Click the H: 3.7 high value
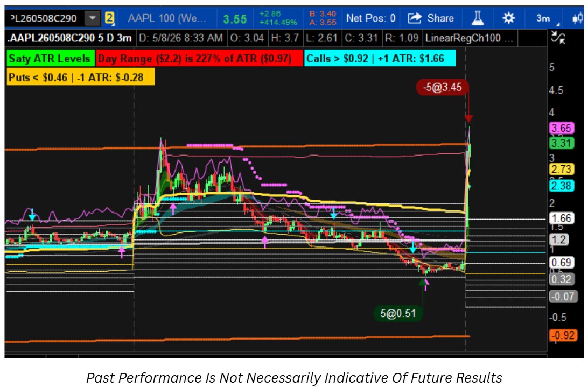Image resolution: width=588 pixels, height=388 pixels. 285,38
